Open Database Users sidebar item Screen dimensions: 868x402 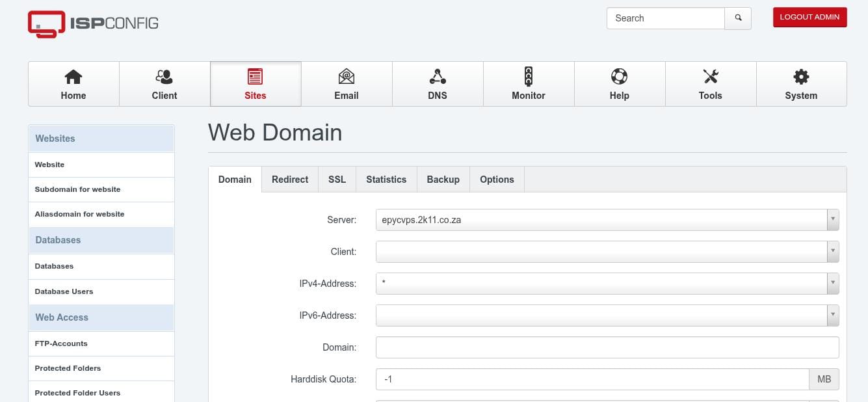coord(101,291)
